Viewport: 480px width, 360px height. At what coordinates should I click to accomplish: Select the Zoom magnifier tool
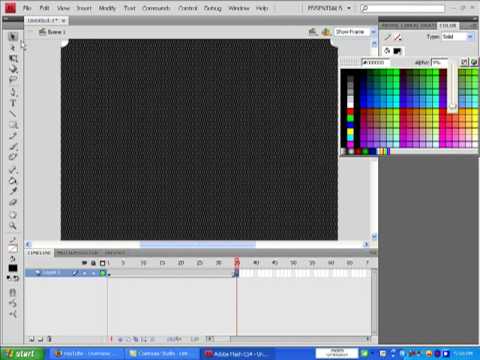tap(13, 226)
